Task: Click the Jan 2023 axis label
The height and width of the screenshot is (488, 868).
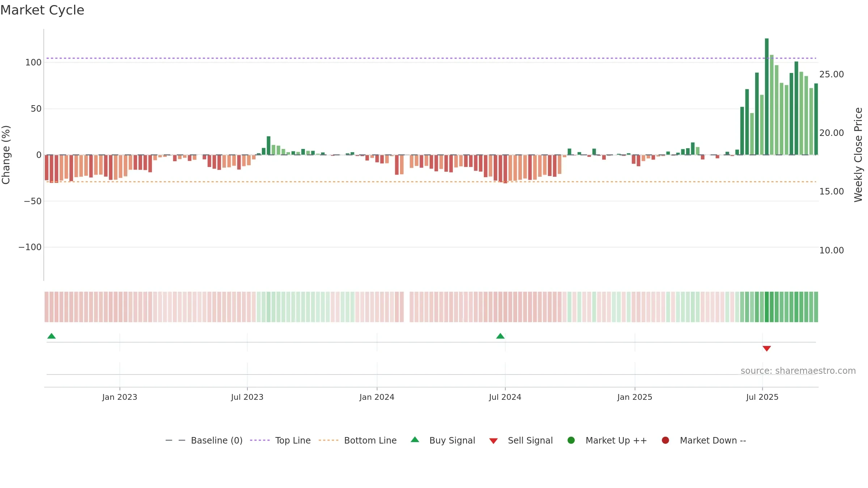Action: [120, 397]
